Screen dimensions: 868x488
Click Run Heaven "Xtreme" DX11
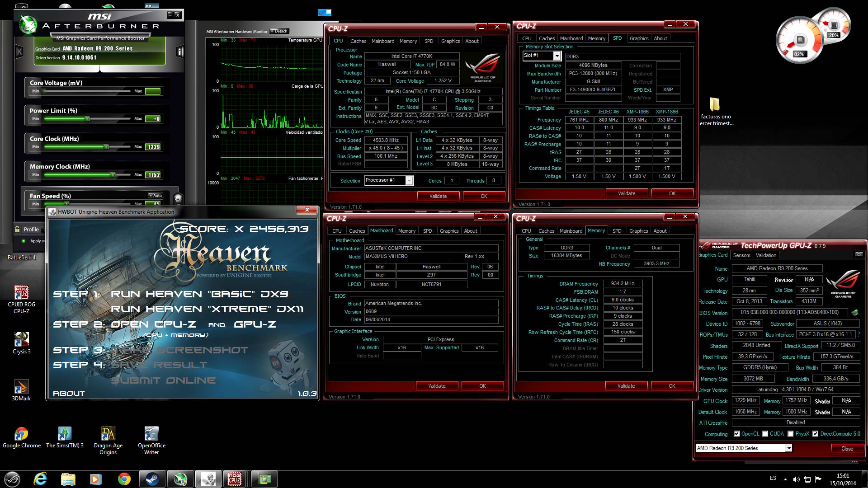click(207, 309)
